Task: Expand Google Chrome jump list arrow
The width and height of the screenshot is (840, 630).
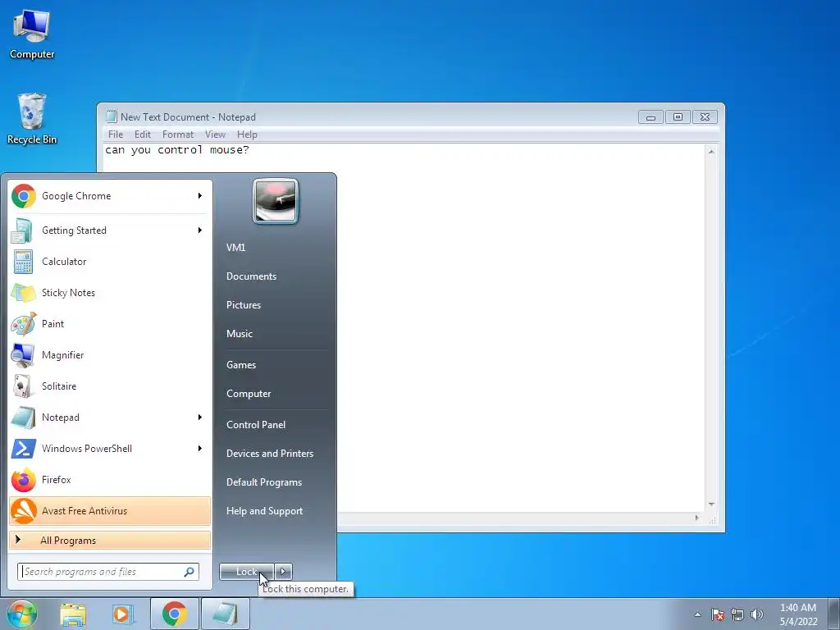Action: [x=200, y=196]
